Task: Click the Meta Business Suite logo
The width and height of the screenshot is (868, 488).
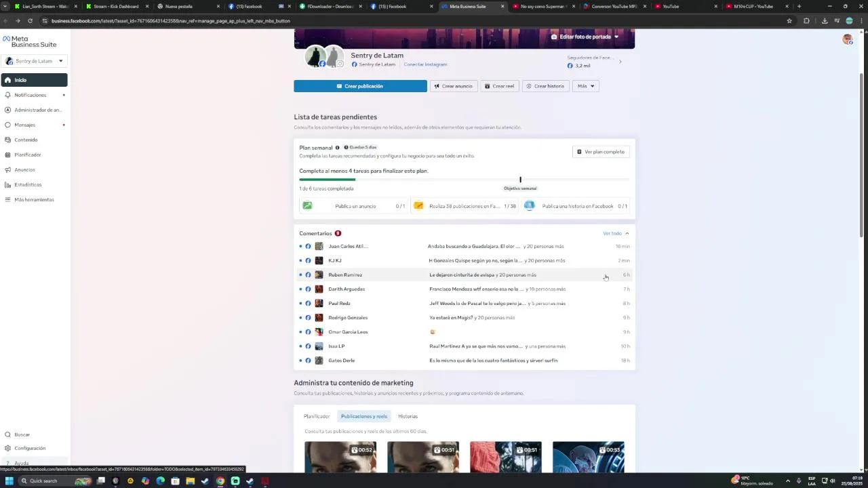Action: tap(30, 41)
